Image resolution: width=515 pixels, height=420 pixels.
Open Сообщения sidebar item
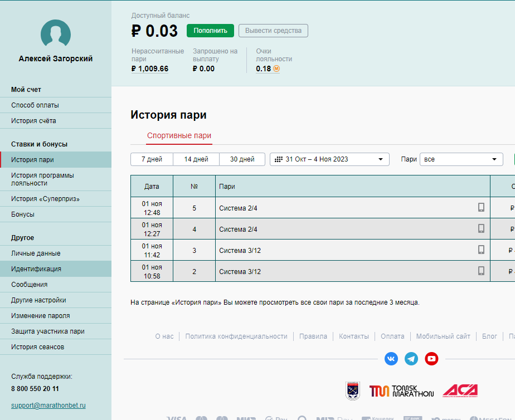tap(56, 285)
